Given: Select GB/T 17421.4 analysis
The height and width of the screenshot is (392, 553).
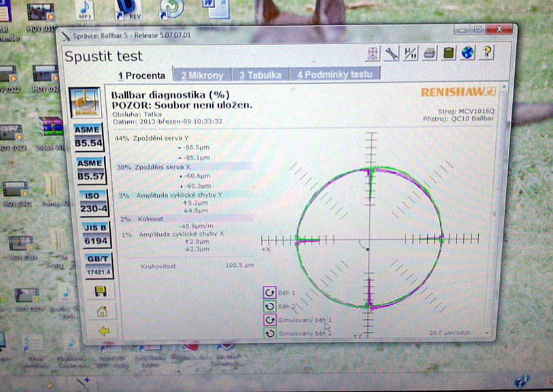Looking at the screenshot, I should (x=98, y=265).
